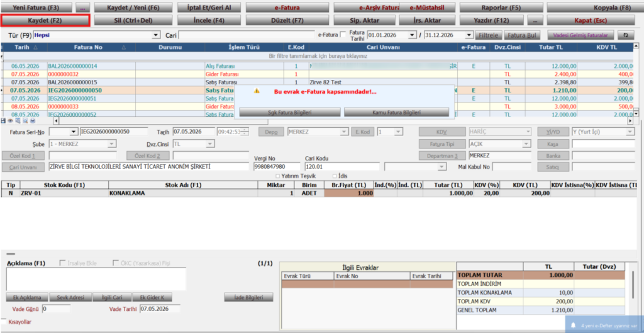Click the bell notification icon for e-Defter warnings

coord(574,325)
